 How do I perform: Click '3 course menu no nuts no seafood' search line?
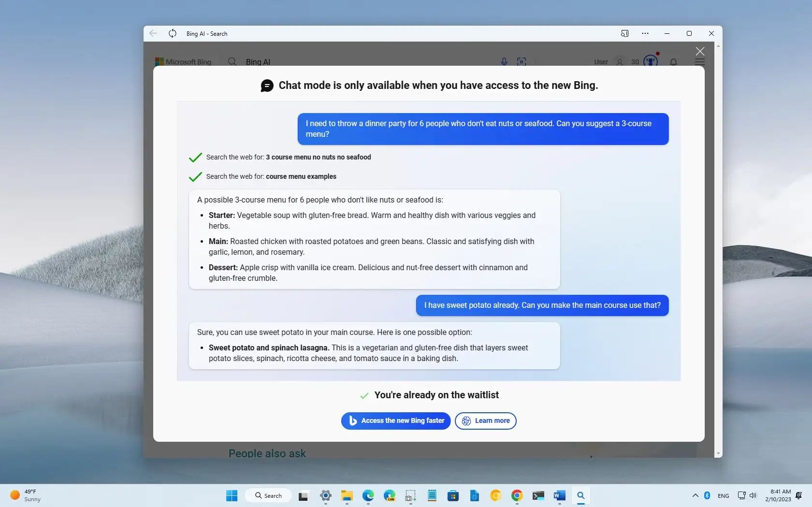(289, 157)
